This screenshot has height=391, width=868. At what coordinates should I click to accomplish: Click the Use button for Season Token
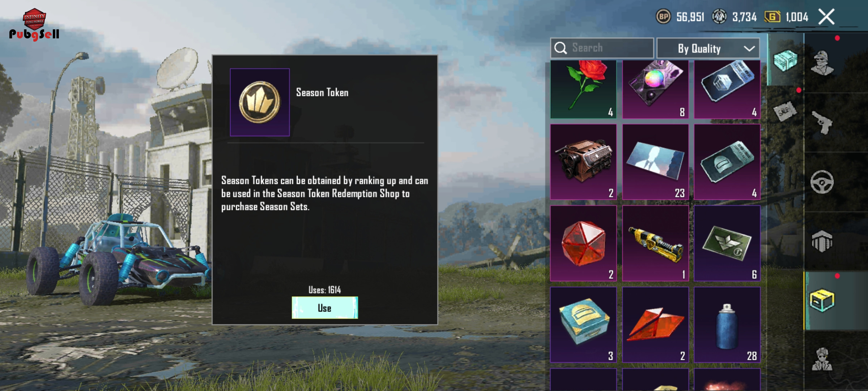(325, 308)
